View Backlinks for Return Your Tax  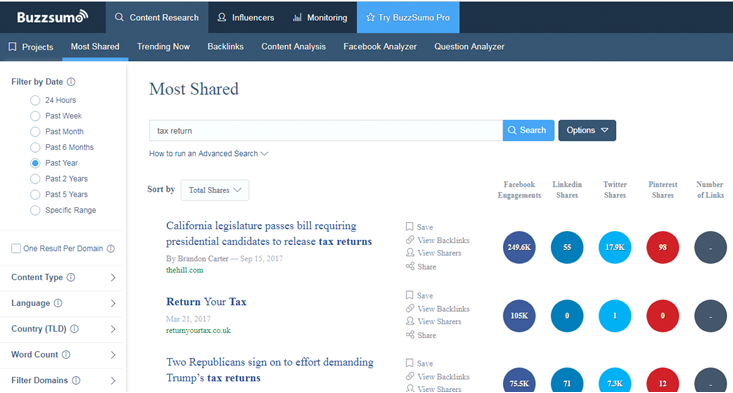click(438, 308)
